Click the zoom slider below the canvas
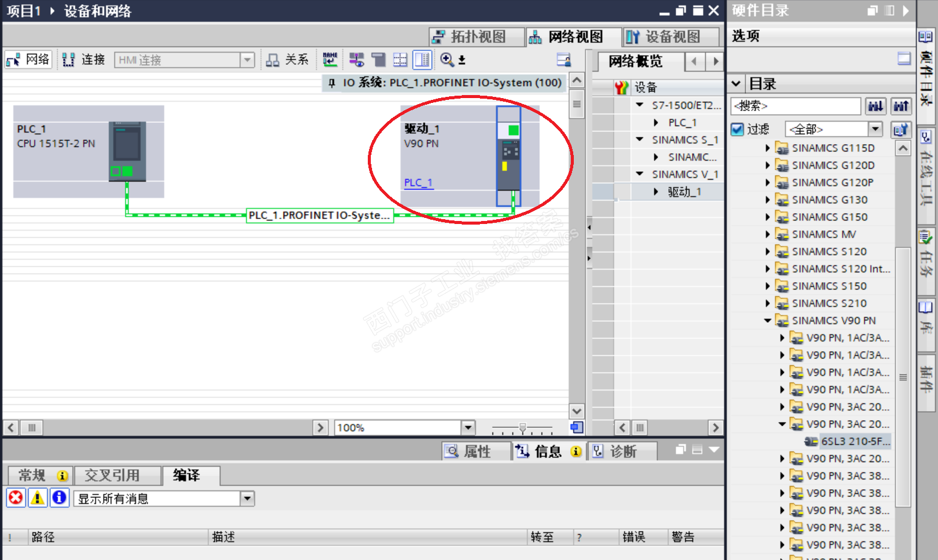Viewport: 938px width, 560px height. pos(522,428)
